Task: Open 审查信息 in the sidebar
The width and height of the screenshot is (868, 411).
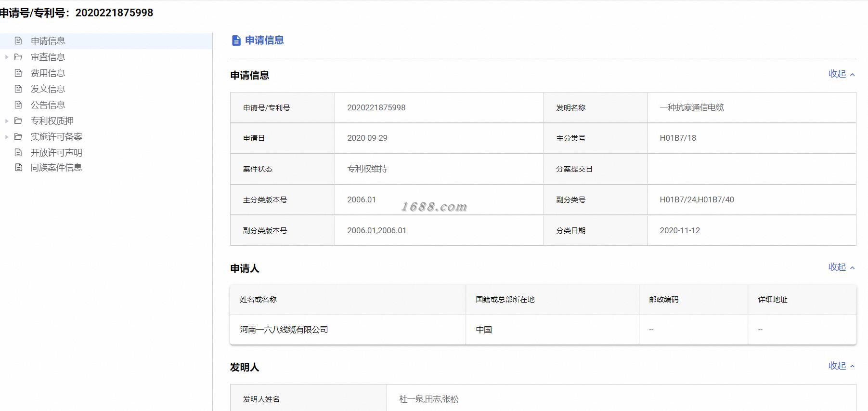Action: tap(48, 57)
